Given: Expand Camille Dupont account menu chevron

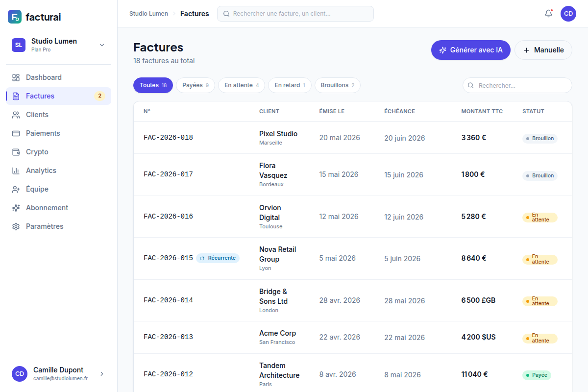Looking at the screenshot, I should coord(102,374).
